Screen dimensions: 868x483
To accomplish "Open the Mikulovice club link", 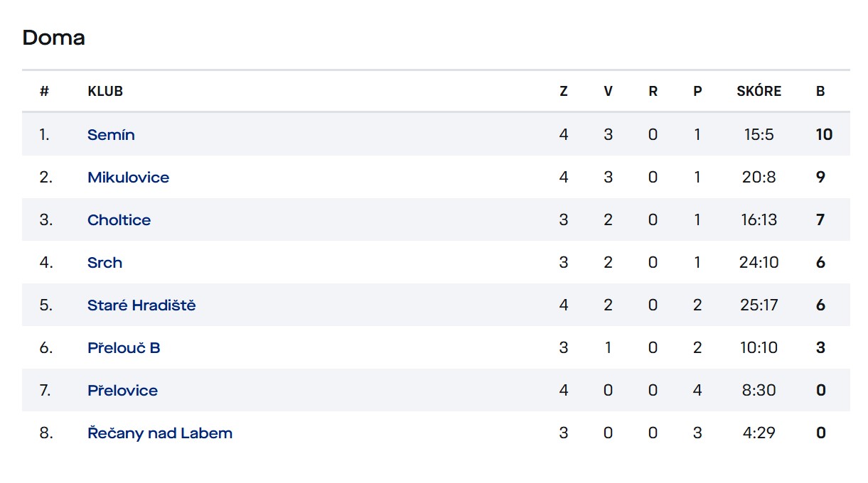I will click(x=129, y=177).
